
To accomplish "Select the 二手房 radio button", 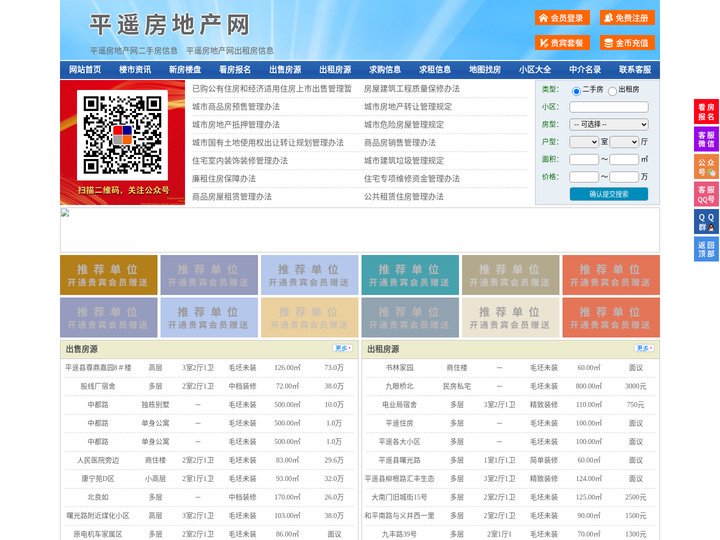I will tap(576, 91).
